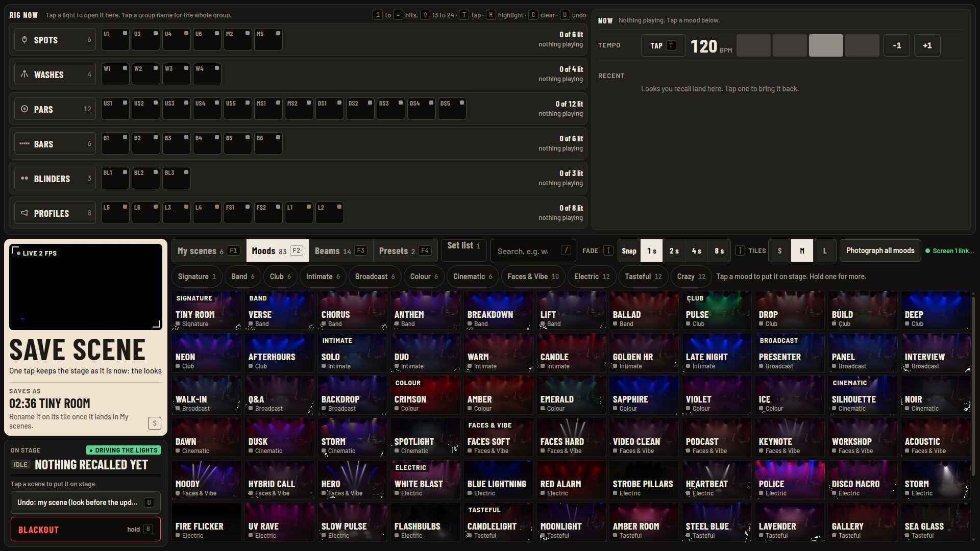Toggle the Snap fade option

[629, 251]
